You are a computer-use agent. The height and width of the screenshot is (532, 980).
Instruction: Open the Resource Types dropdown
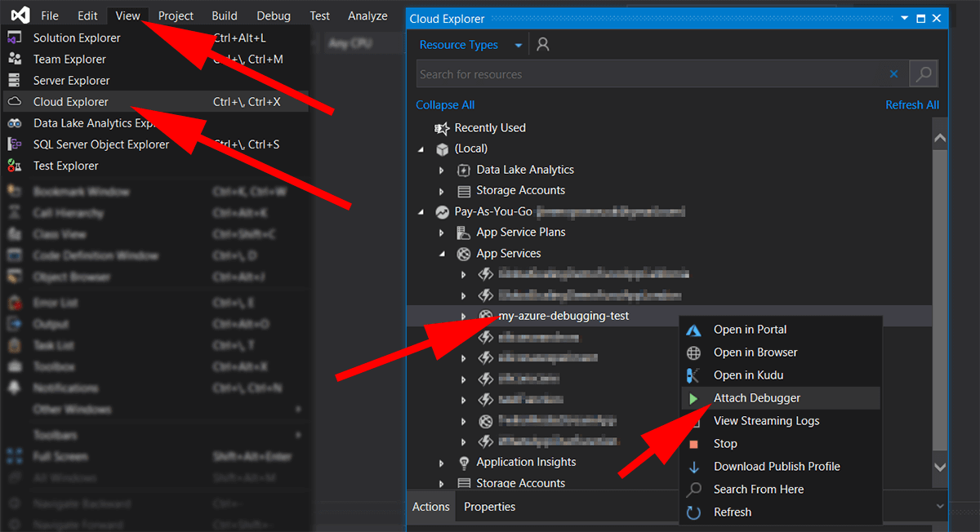point(470,45)
